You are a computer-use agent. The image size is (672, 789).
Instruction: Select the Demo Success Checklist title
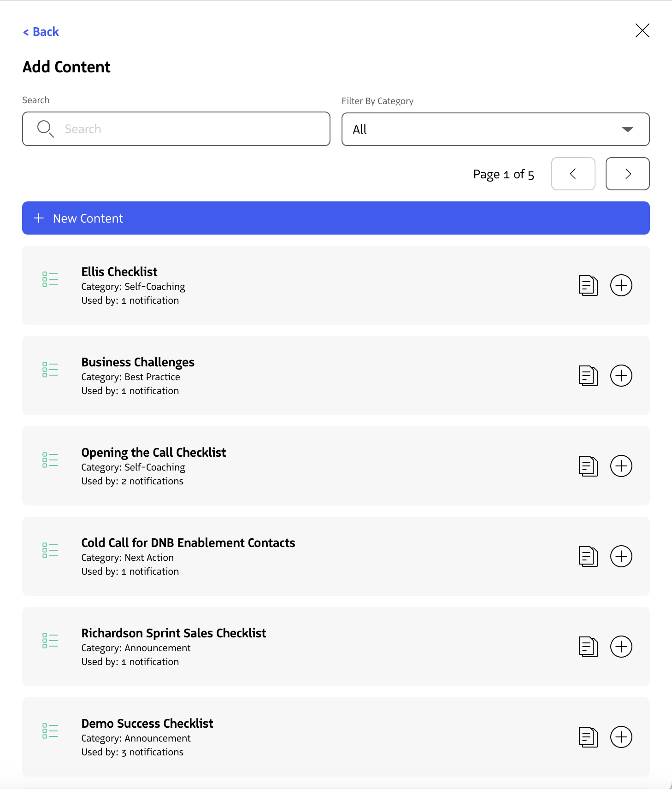click(x=147, y=724)
